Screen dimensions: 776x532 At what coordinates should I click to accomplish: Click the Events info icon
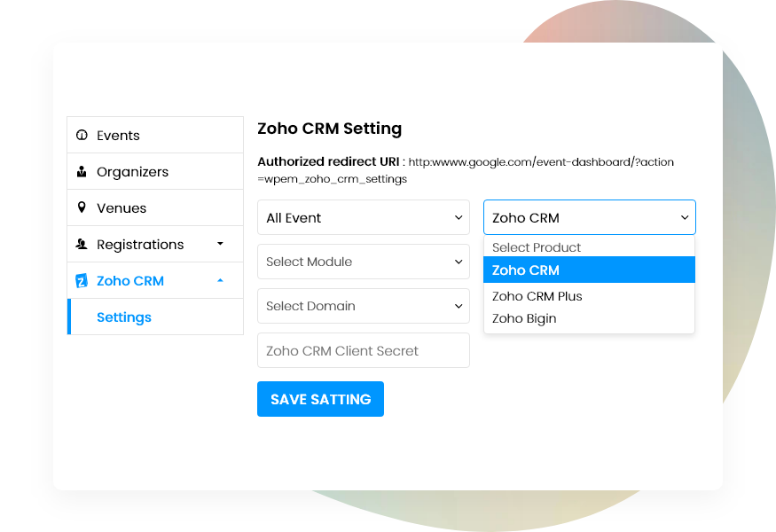83,135
